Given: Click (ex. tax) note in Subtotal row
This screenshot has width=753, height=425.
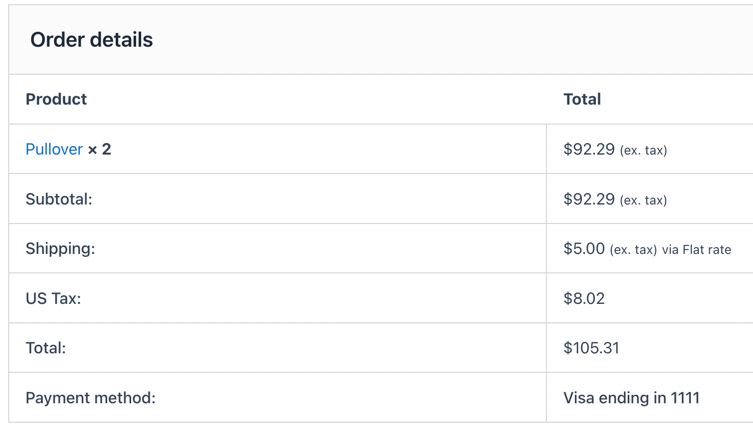Looking at the screenshot, I should click(644, 200).
